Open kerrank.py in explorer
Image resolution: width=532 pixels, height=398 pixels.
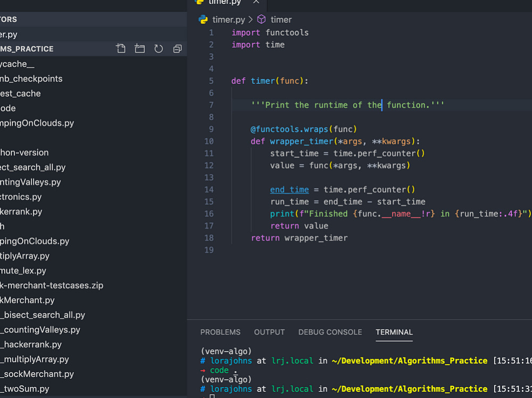click(x=93, y=211)
